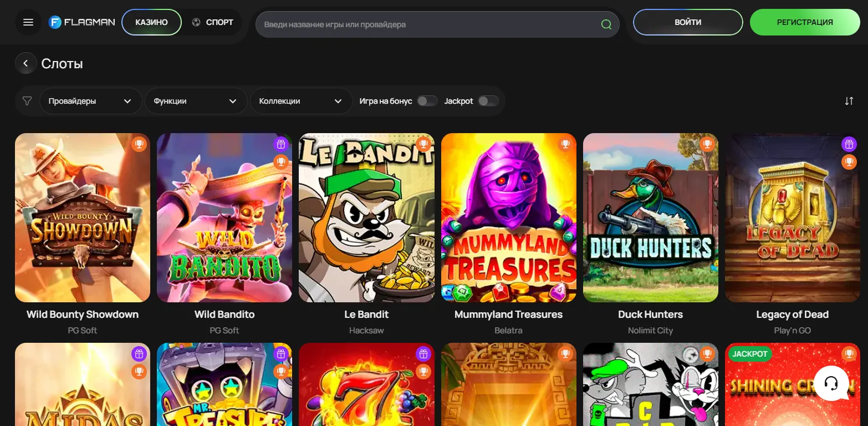868x426 pixels.
Task: Switch to the СПОРТ tab
Action: [213, 22]
